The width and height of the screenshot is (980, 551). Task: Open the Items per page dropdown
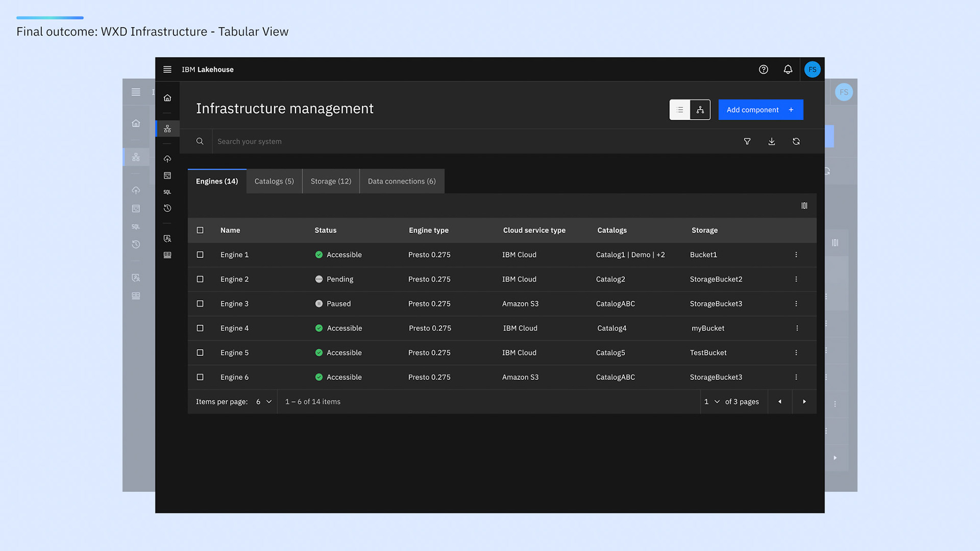(263, 402)
